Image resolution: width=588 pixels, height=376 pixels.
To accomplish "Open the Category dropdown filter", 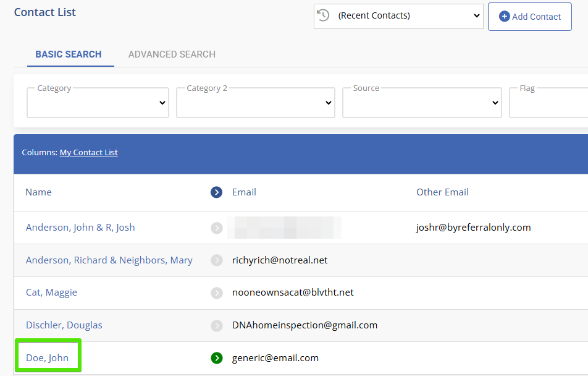I will (98, 103).
